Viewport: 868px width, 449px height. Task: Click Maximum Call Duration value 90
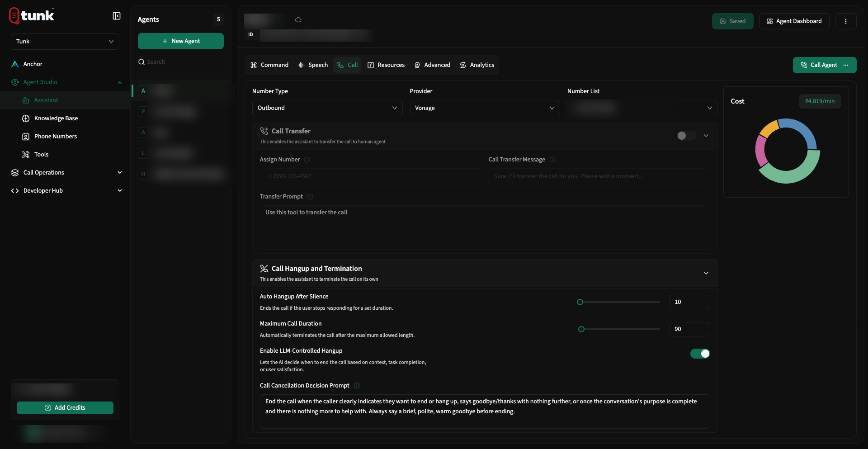(x=689, y=329)
